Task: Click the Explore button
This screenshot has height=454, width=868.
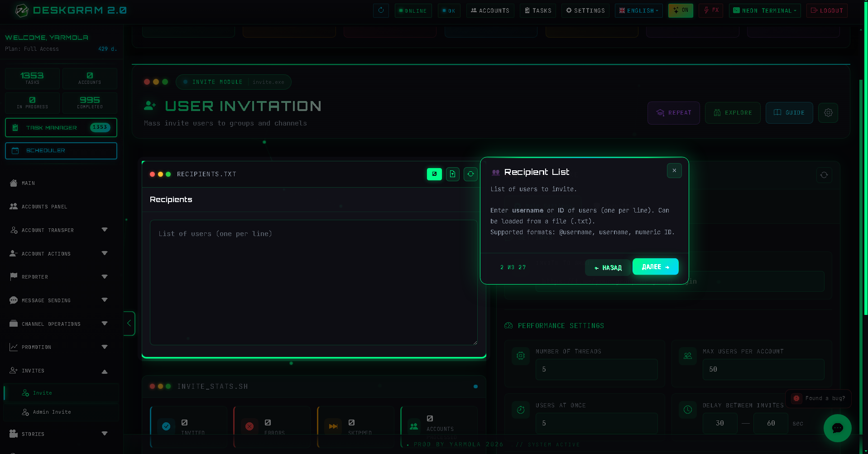Action: tap(733, 113)
